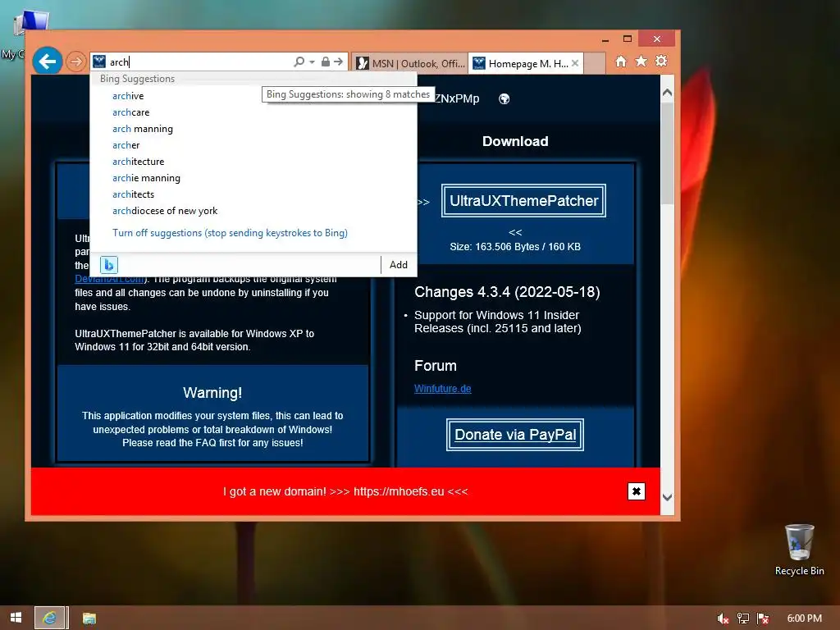Select the Recycle Bin desktop icon
This screenshot has height=630, width=840.
pos(799,550)
